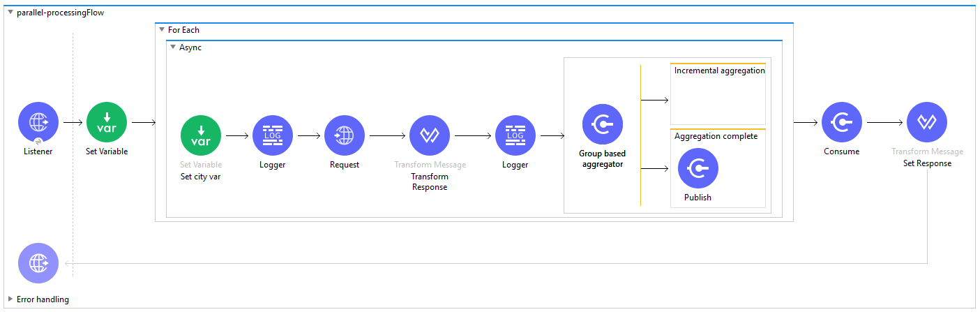Click the For Each scope label
This screenshot has width=980, height=312.
tap(183, 30)
